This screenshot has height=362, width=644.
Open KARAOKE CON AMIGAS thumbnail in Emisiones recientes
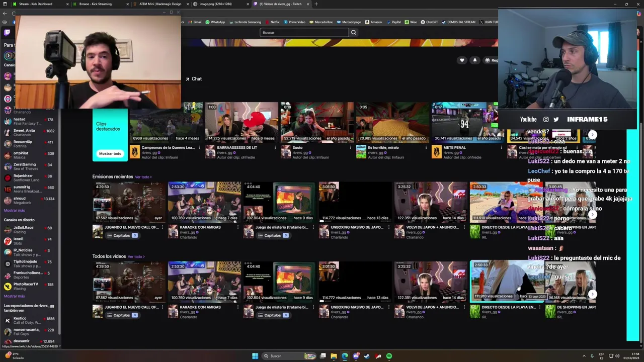[204, 202]
